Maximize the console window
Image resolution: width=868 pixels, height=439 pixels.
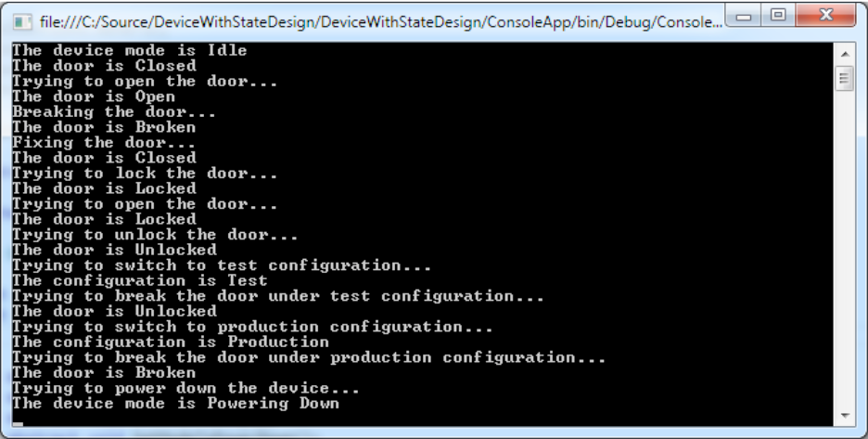tap(778, 16)
